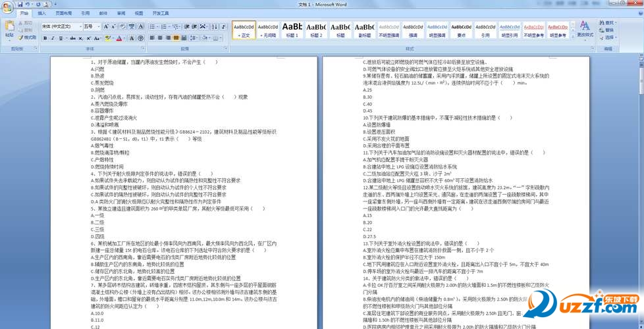Apply the 无间隔 style
The width and height of the screenshot is (644, 329).
tap(268, 30)
